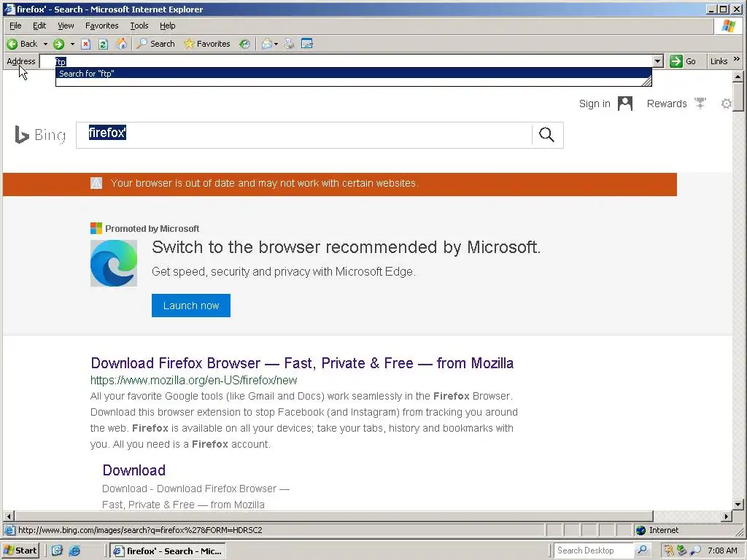Select the firefox' - Search taskbar button
Image resolution: width=747 pixels, height=560 pixels.
point(167,551)
